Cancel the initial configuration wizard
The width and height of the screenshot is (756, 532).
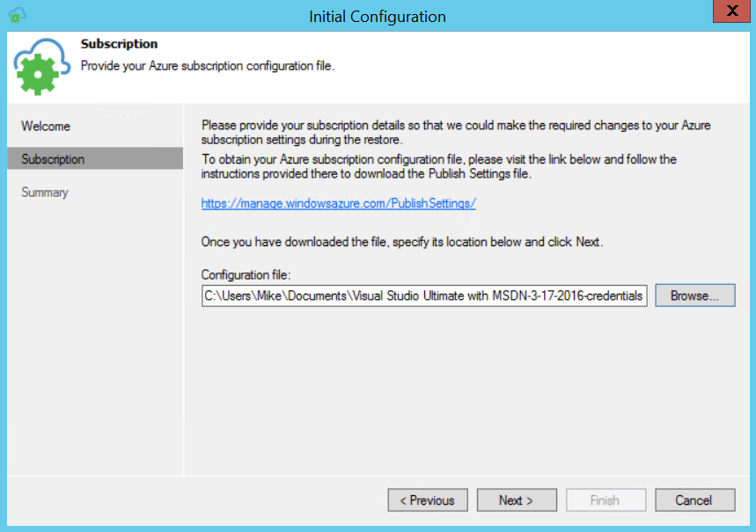694,500
